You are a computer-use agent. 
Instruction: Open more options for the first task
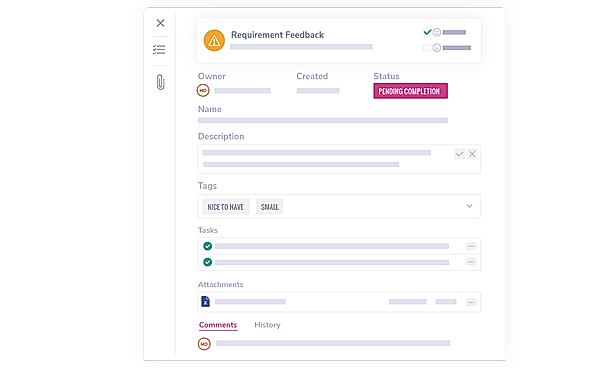click(471, 246)
